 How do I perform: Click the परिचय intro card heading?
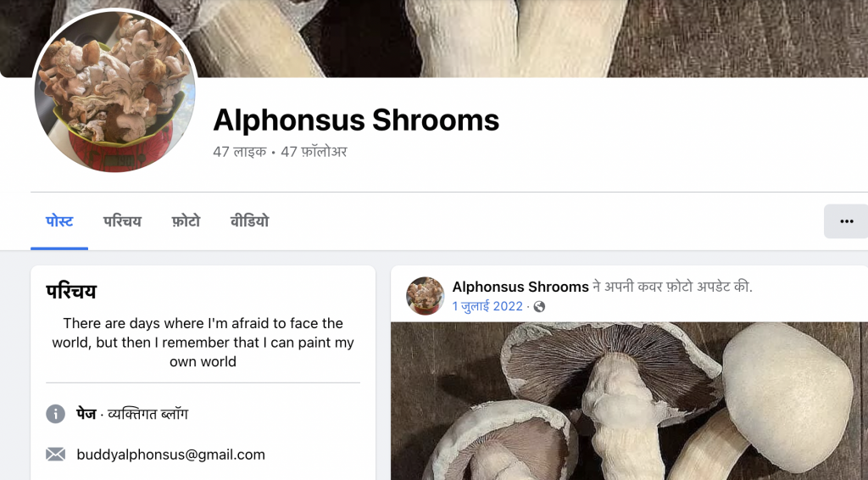point(71,291)
